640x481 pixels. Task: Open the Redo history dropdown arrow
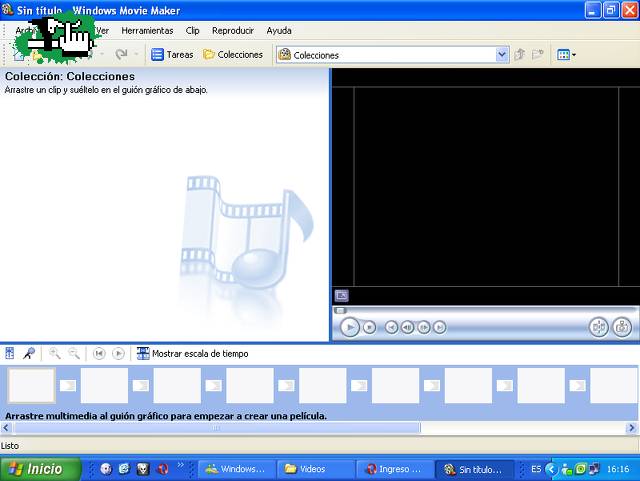tap(136, 54)
